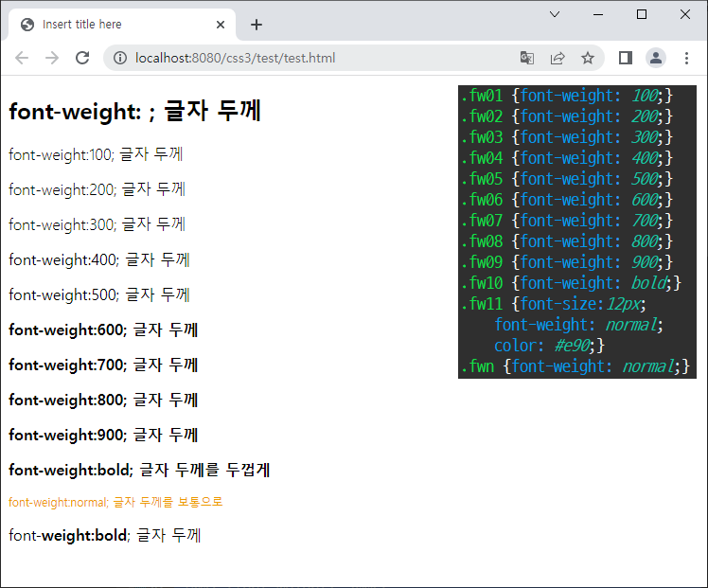Click the '.fw09 {font-weight: 900;}' code line
The image size is (708, 588).
click(567, 262)
